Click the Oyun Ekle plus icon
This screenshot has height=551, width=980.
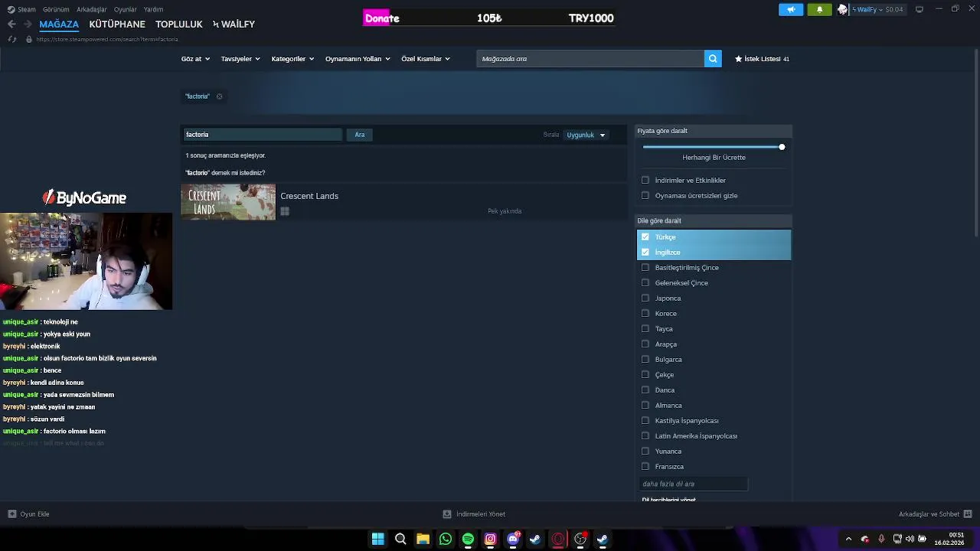[12, 514]
